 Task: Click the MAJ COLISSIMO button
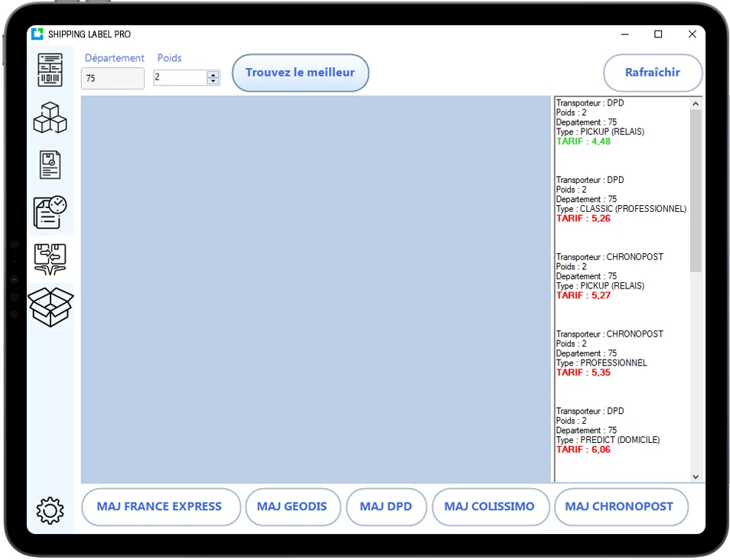[490, 506]
